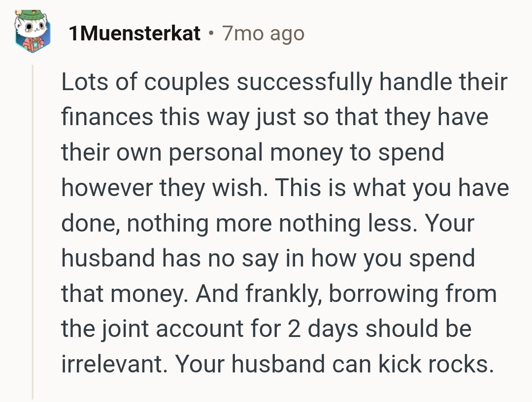532x402 pixels.
Task: Click the line starting "however they wish"
Action: (285, 188)
